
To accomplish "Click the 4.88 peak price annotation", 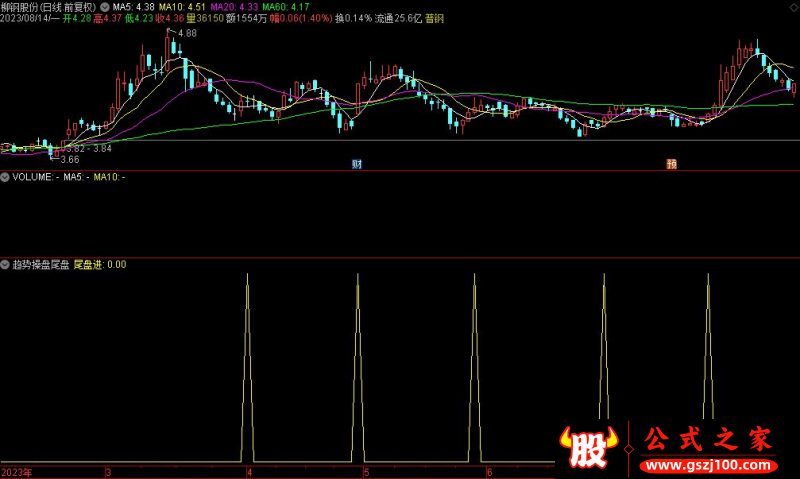I will point(187,33).
